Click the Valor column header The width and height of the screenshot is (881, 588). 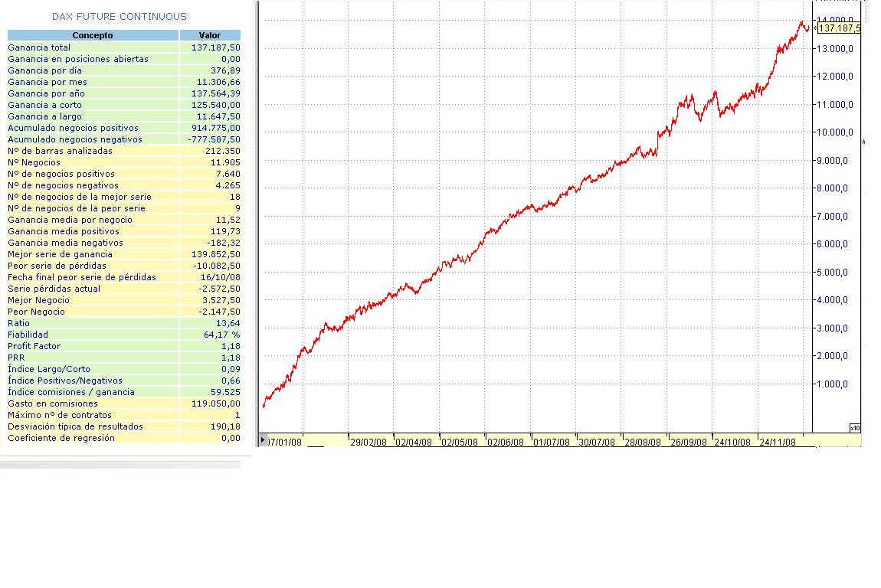(x=210, y=35)
